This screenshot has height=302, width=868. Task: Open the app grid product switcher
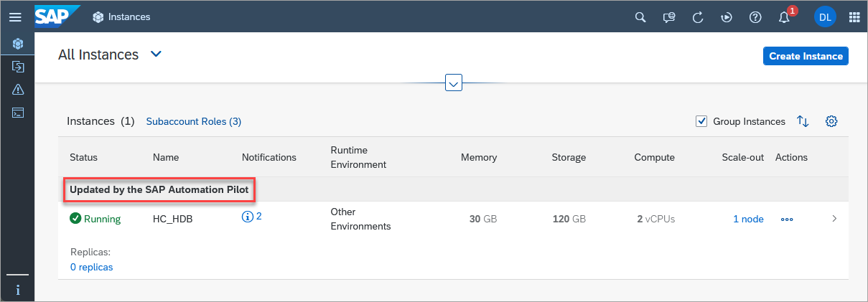click(x=854, y=17)
